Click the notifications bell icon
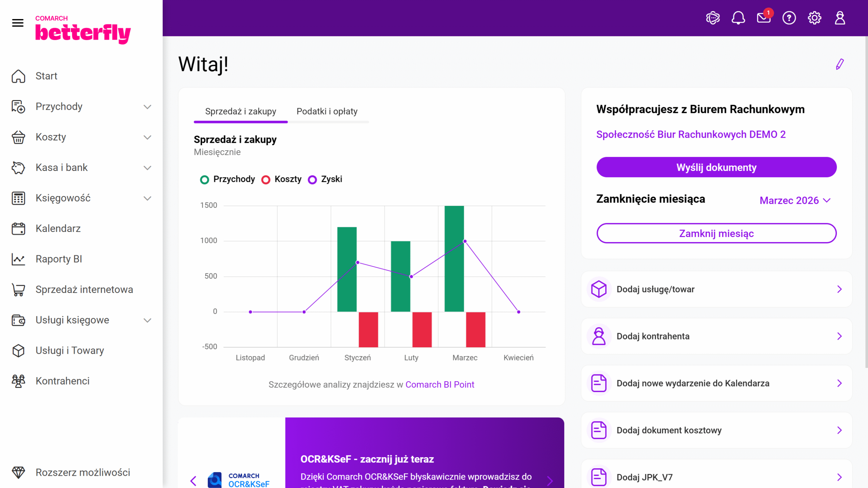 (x=738, y=18)
